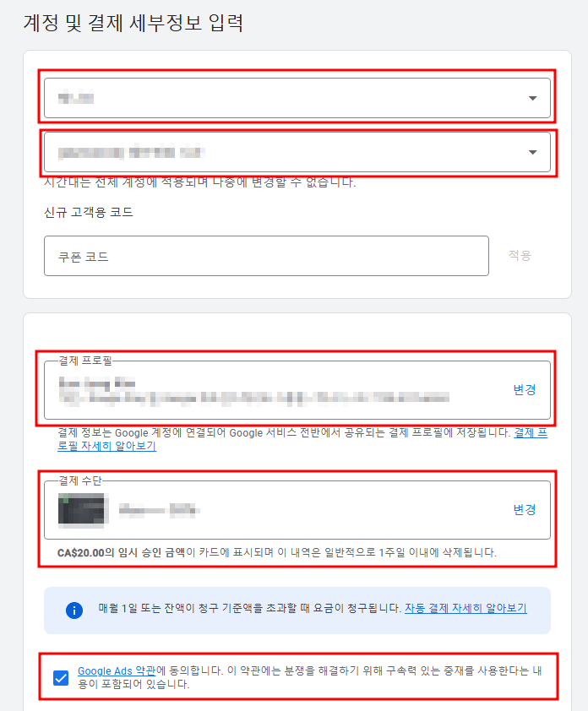The width and height of the screenshot is (588, 711).
Task: Click the arrow icon of the topmost dropdown
Action: click(532, 98)
